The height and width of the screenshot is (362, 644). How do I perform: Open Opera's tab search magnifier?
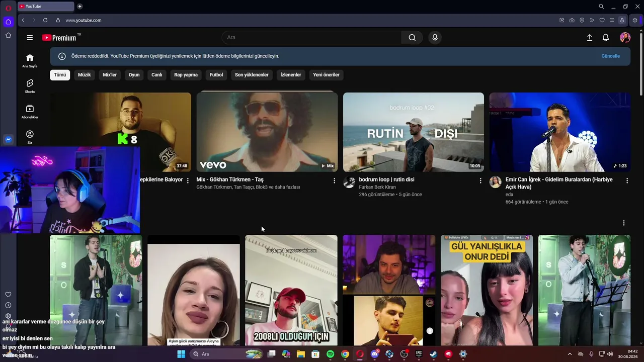pos(601,7)
